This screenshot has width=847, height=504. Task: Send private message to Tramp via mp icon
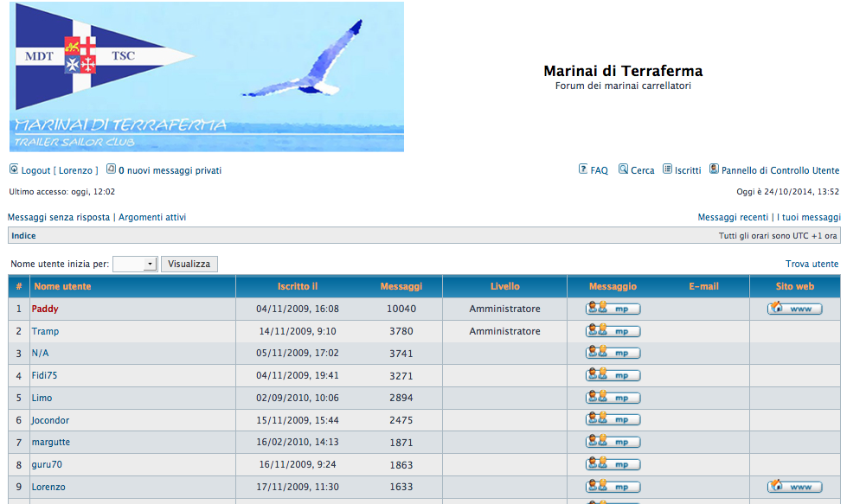(613, 331)
